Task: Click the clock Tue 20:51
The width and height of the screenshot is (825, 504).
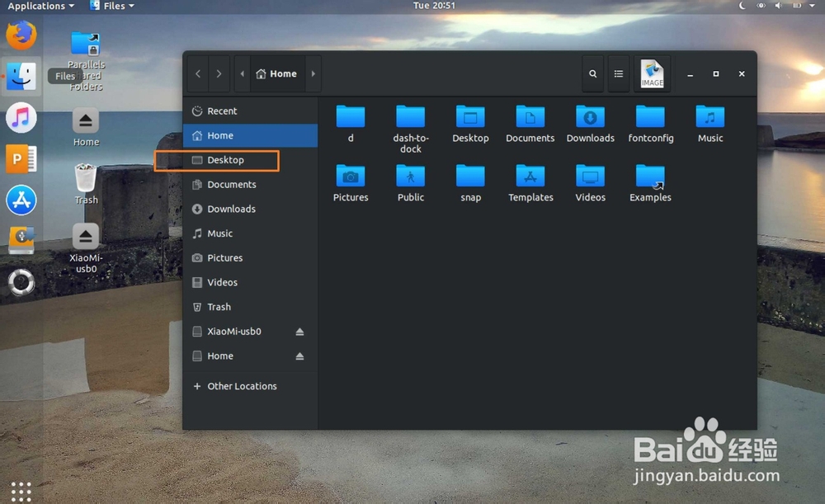Action: (x=434, y=6)
